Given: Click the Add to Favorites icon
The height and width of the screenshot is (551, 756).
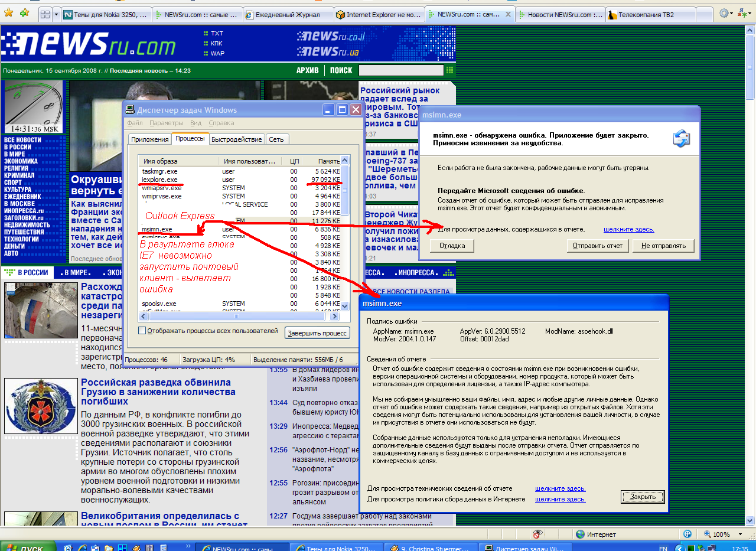Looking at the screenshot, I should (x=24, y=13).
